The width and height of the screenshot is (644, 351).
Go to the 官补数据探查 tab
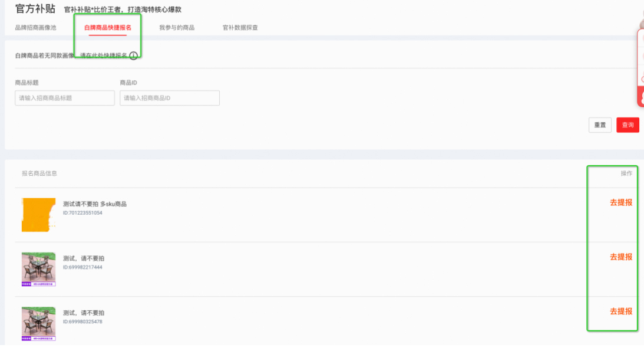pyautogui.click(x=240, y=28)
